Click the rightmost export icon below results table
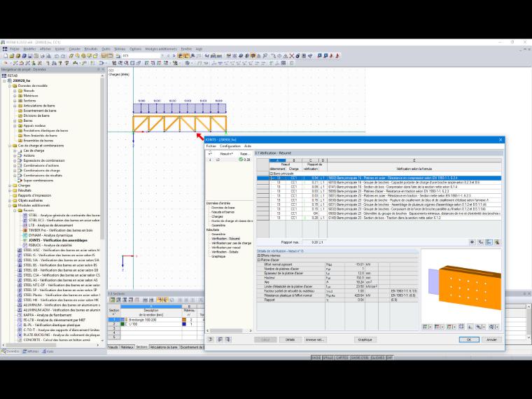 point(497,242)
